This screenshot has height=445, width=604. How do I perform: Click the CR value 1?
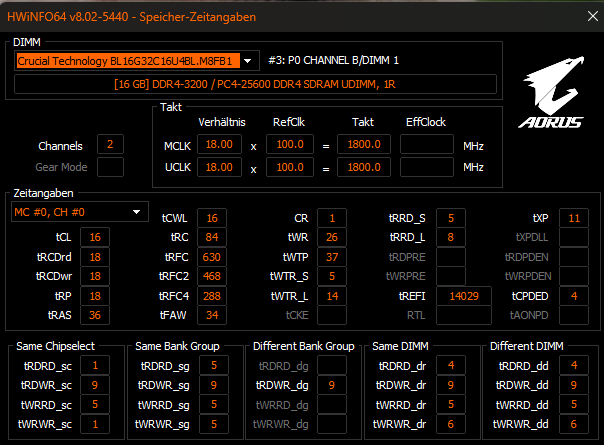(x=332, y=218)
